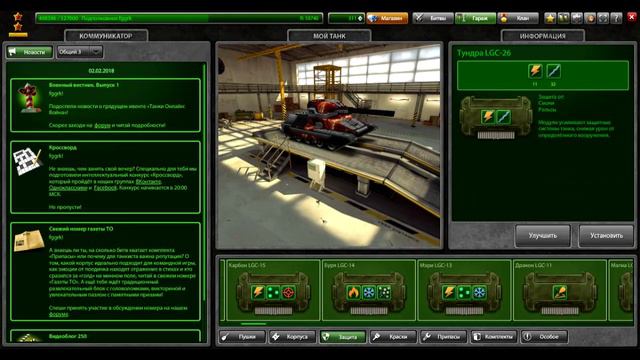Click the Тундра LGC-26 module image
The height and width of the screenshot is (360, 640).
click(496, 118)
